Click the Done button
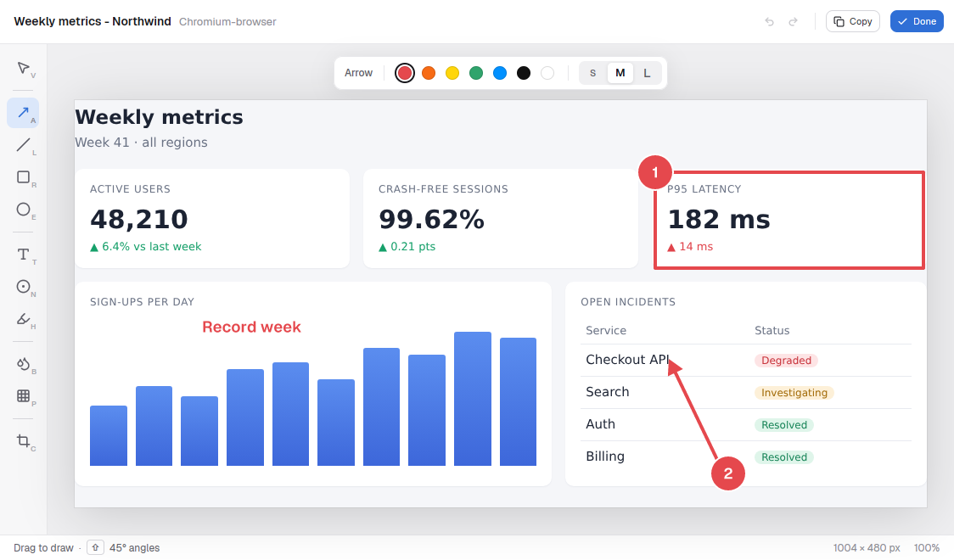 click(917, 21)
